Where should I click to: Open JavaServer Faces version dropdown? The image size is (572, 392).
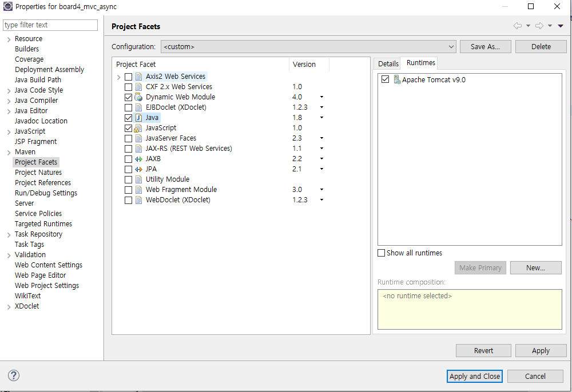click(x=321, y=138)
